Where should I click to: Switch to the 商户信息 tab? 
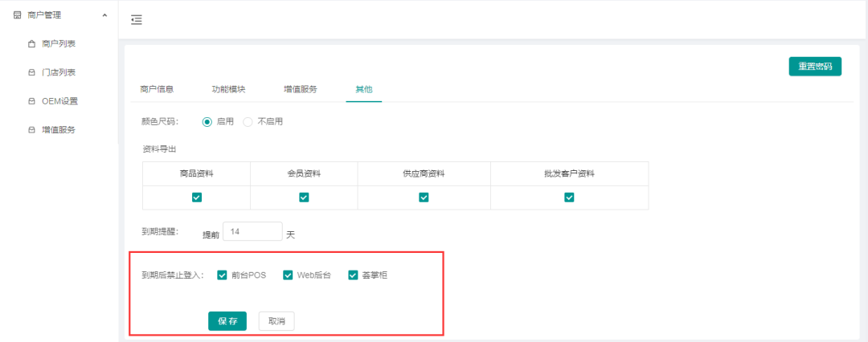157,89
